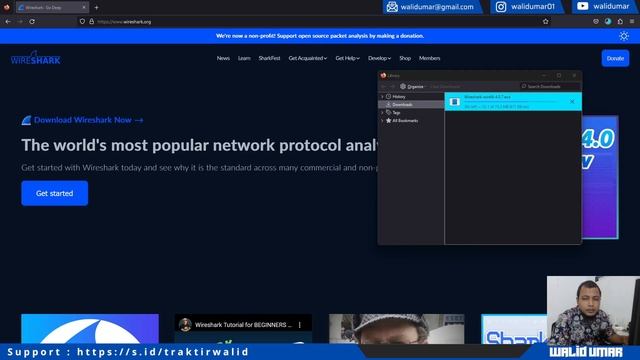Bookmark this page with the star icon
640x360 pixels.
tap(546, 22)
